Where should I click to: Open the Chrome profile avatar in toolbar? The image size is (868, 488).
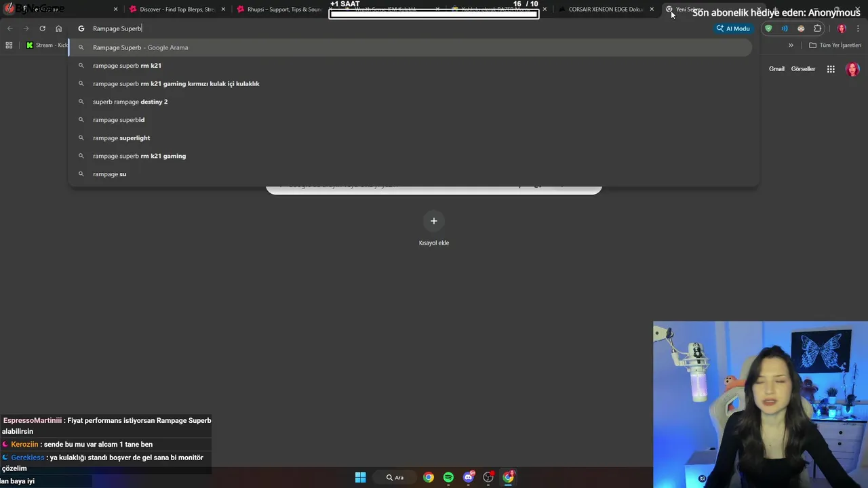click(x=842, y=28)
